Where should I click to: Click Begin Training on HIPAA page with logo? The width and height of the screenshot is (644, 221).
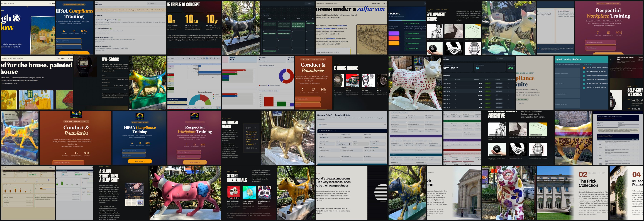point(140,161)
